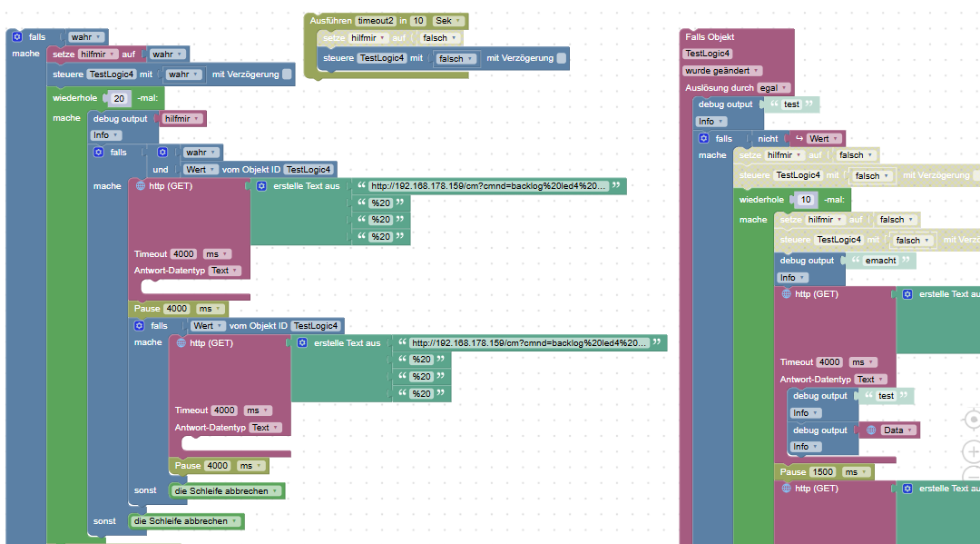Click the 'emacht' text field
The image size is (980, 544).
pyautogui.click(x=880, y=261)
